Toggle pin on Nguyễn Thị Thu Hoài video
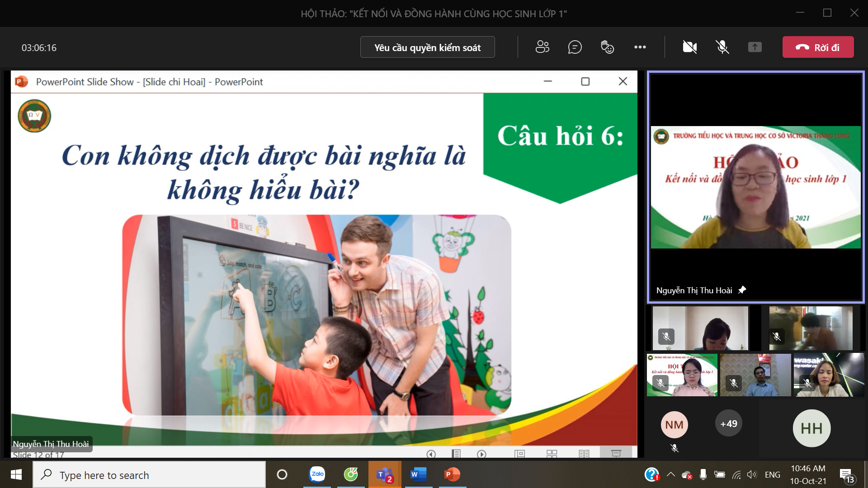The width and height of the screenshot is (868, 488). [742, 290]
